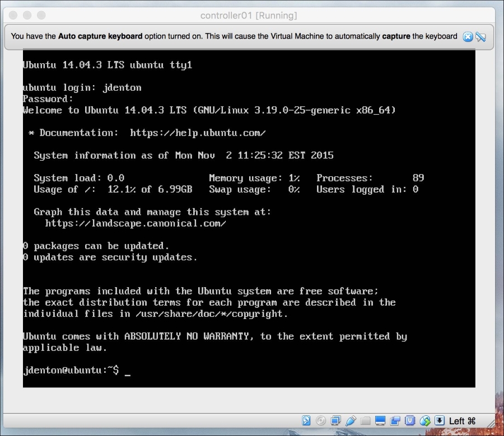
Task: Dismiss the Auto capture keyboard notification
Action: point(468,36)
